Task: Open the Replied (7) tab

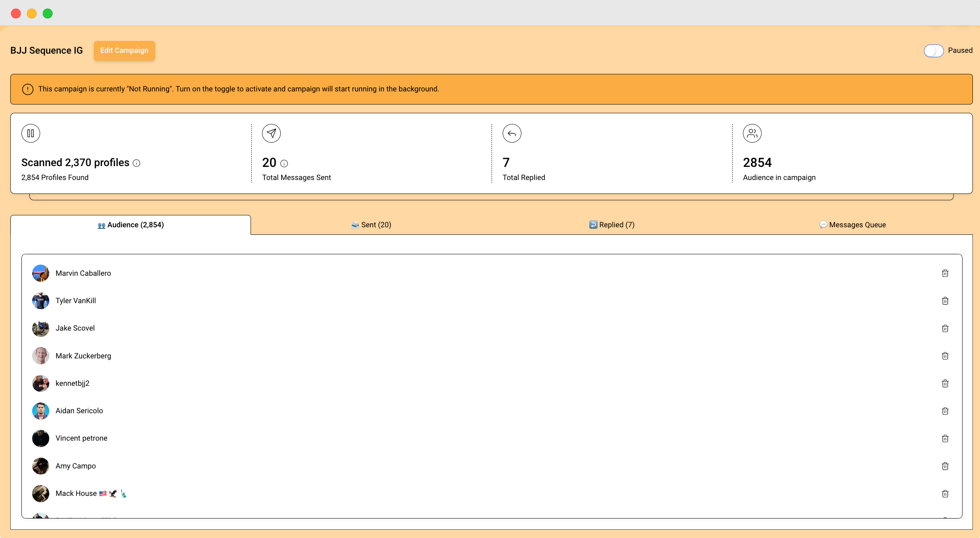Action: click(x=612, y=225)
